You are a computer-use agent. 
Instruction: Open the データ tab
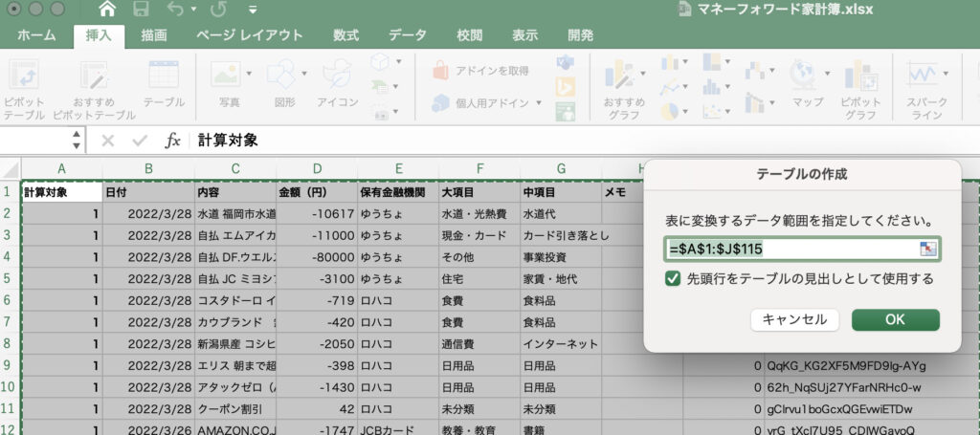(x=408, y=35)
